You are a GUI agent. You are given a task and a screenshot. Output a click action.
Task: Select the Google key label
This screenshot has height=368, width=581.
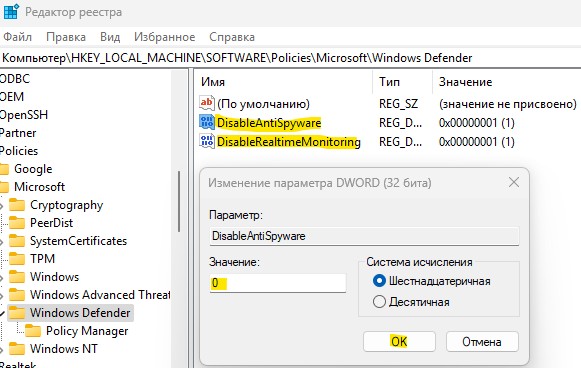pyautogui.click(x=33, y=169)
